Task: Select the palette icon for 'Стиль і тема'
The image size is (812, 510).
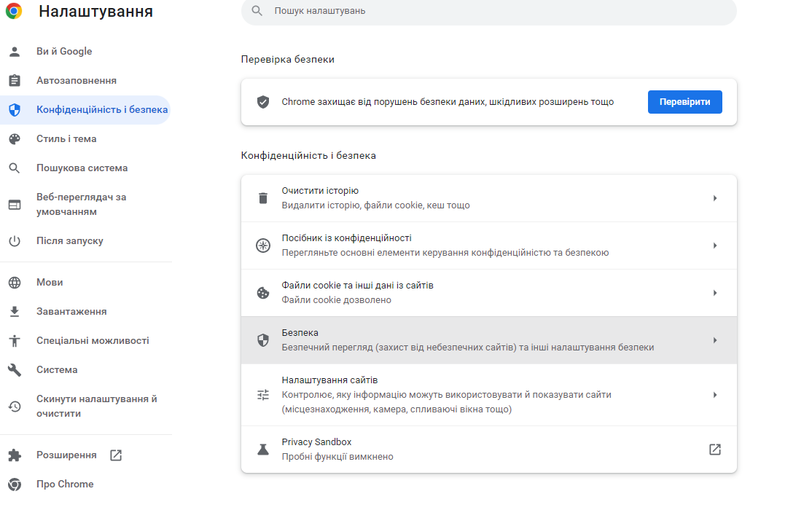Action: 16,138
